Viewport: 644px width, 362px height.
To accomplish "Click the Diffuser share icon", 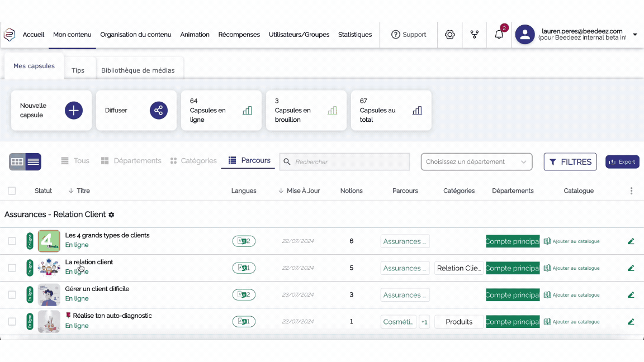I will pyautogui.click(x=159, y=111).
